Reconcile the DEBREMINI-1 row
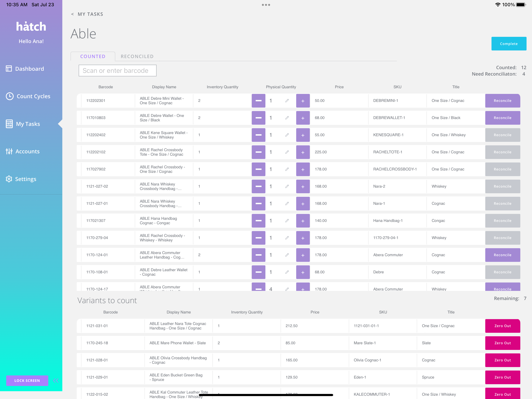 click(502, 101)
